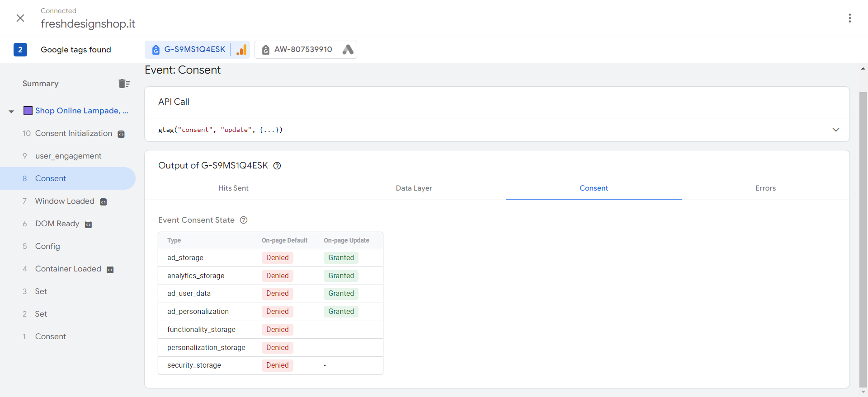This screenshot has width=868, height=397.
Task: Click the Google Ads logo icon
Action: point(348,50)
